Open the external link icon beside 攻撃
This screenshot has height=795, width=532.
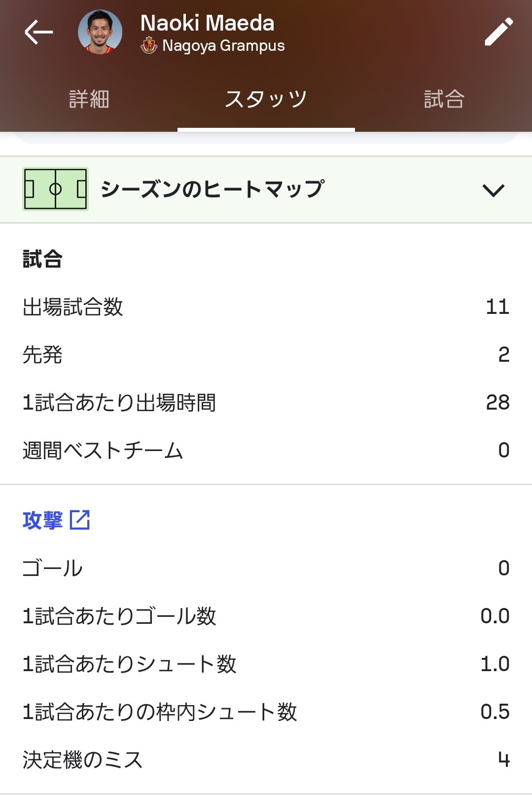click(80, 520)
